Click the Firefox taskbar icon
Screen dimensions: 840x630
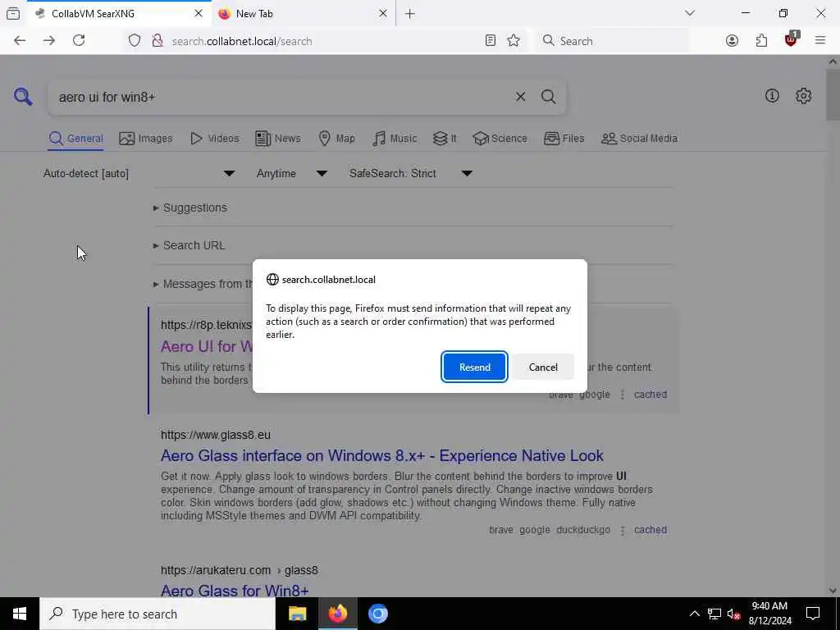337,614
